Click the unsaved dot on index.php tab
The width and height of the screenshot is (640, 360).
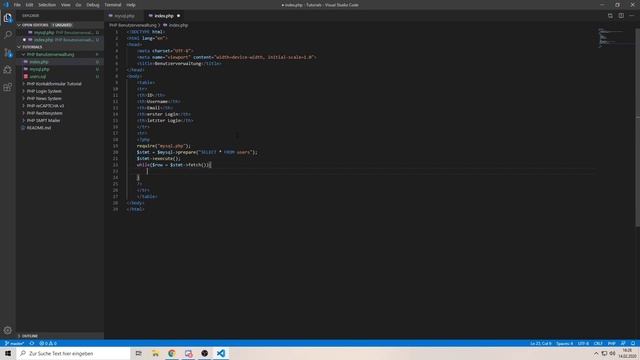178,16
